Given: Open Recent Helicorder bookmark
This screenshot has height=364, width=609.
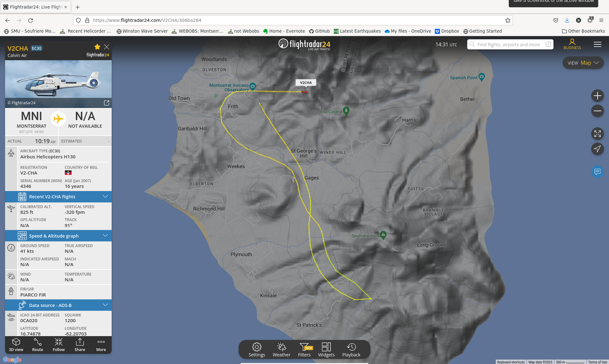Looking at the screenshot, I should [86, 31].
